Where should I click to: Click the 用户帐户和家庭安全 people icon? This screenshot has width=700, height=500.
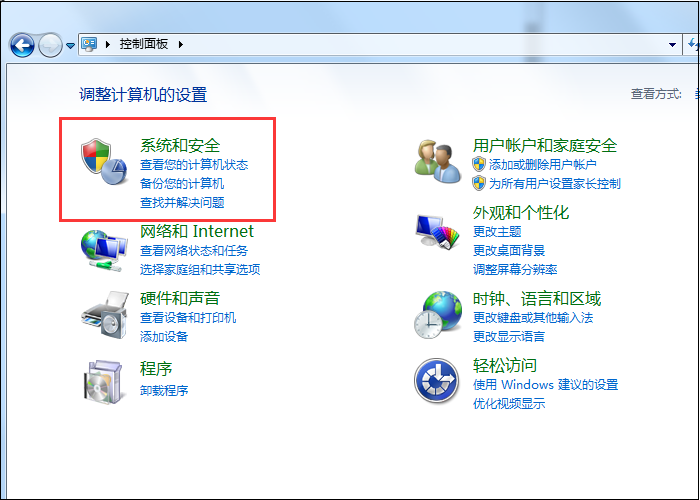(x=438, y=162)
